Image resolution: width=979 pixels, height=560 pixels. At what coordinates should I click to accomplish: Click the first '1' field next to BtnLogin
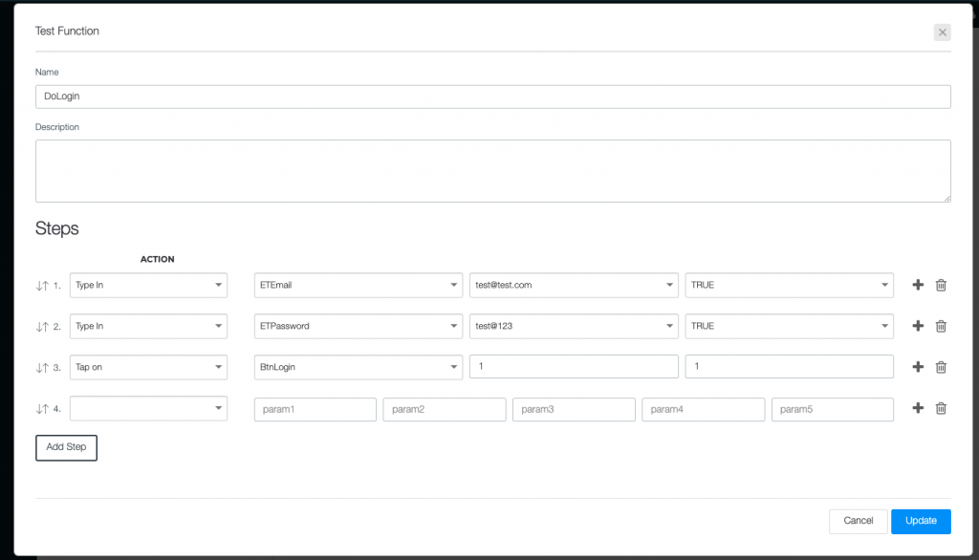574,366
